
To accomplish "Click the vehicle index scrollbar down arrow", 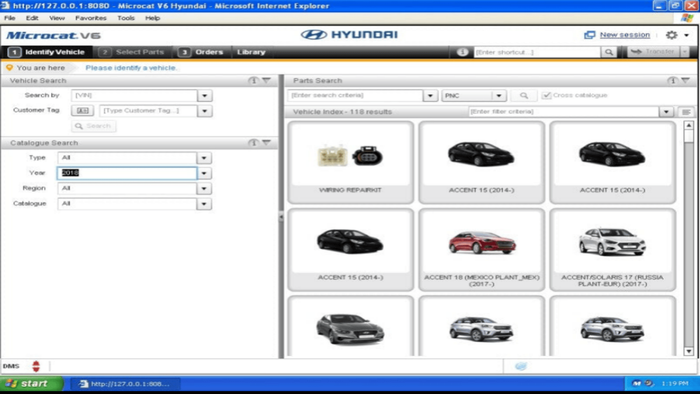I will pyautogui.click(x=689, y=351).
